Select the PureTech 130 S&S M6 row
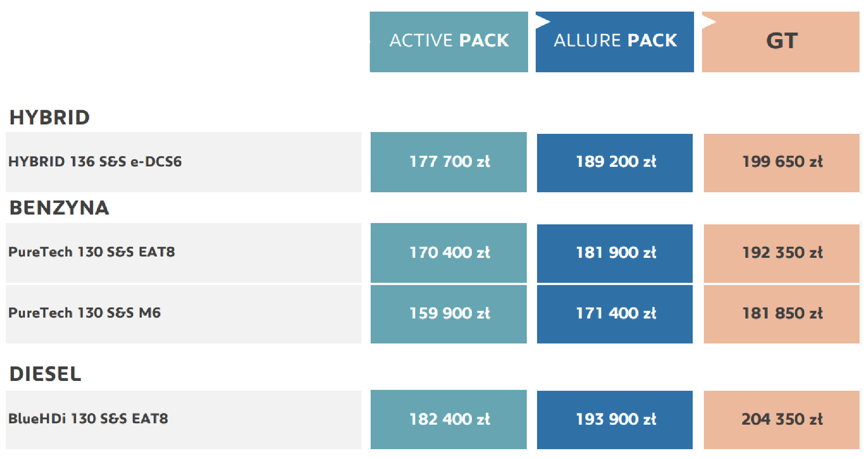 point(85,313)
